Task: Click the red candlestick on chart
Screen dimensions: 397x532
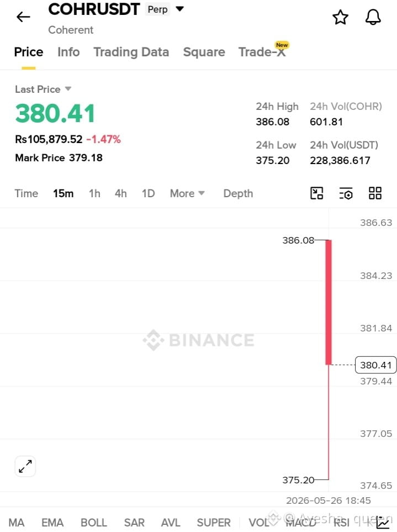Action: tap(329, 302)
